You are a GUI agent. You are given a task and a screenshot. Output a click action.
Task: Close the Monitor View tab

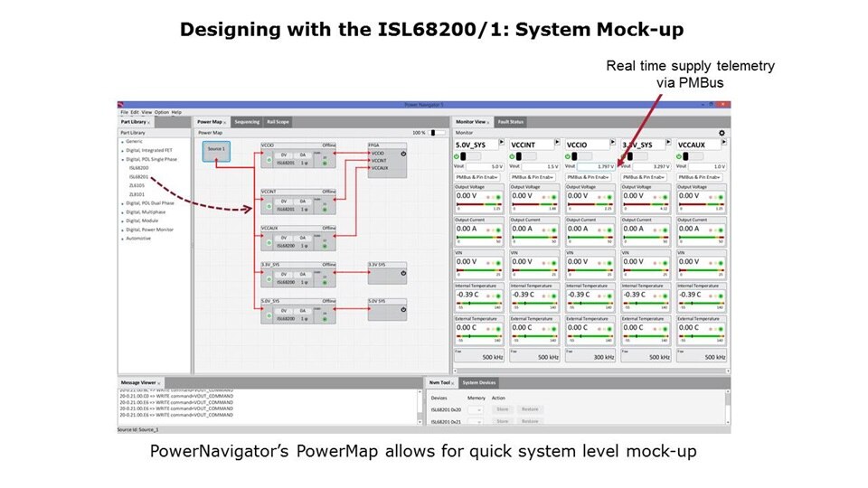[488, 122]
